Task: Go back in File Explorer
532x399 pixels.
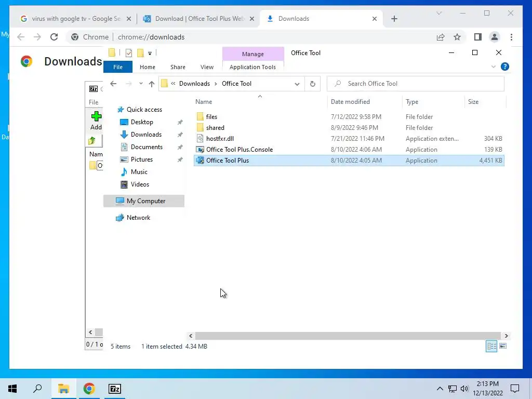Action: (113, 84)
